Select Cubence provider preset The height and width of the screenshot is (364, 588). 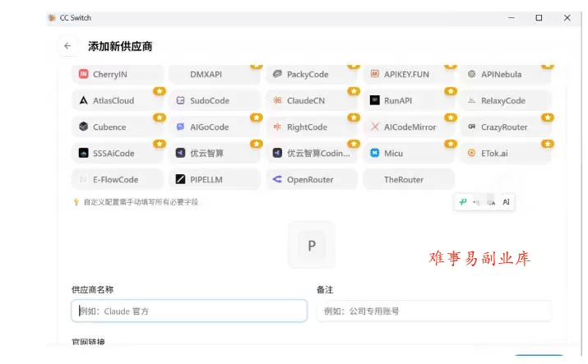118,127
